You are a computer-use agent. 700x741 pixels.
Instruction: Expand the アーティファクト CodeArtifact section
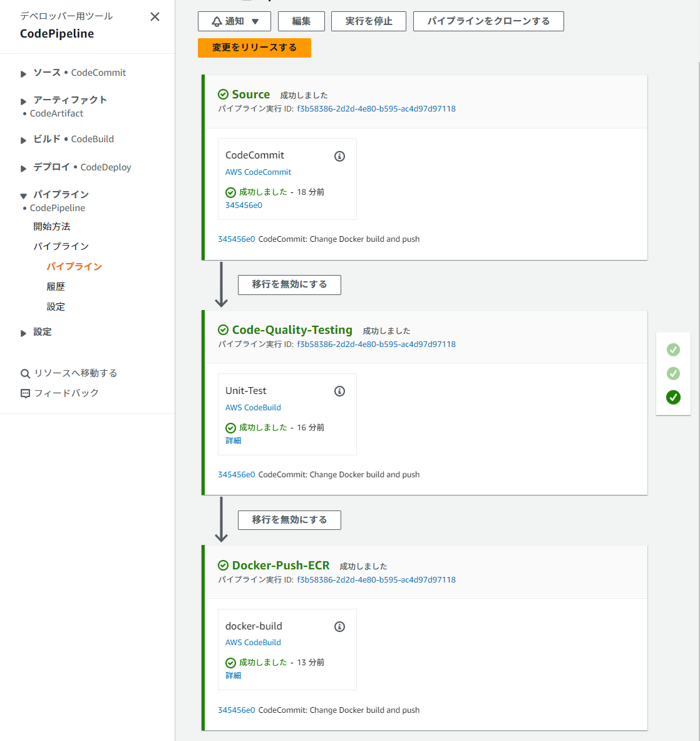click(23, 101)
